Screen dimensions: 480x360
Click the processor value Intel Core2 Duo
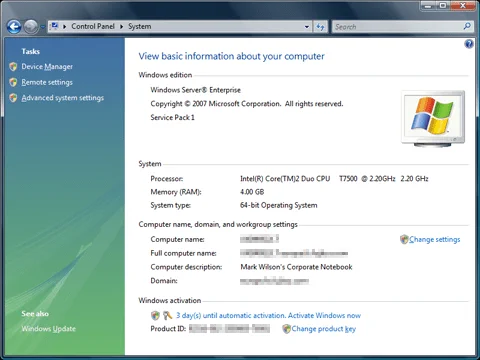tap(334, 179)
